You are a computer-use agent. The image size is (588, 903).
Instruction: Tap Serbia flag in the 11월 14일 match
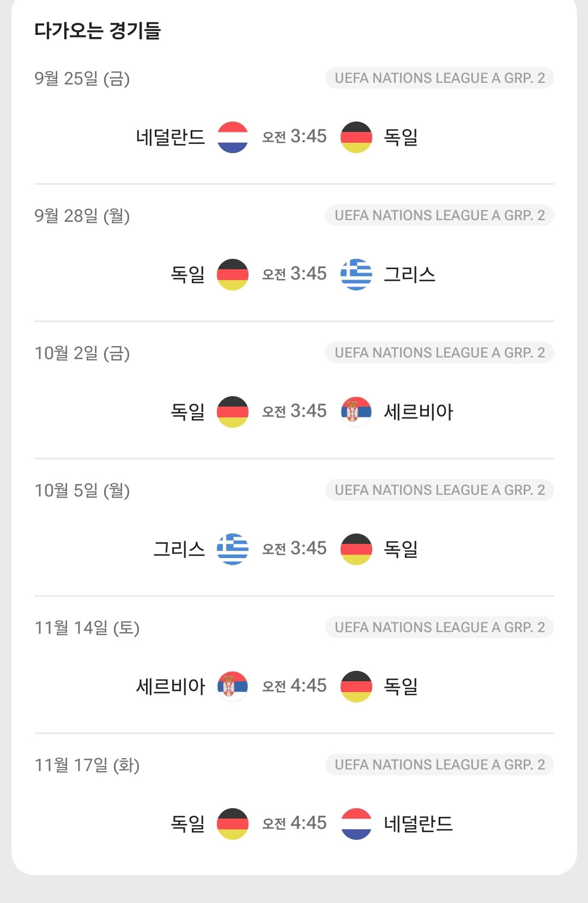click(x=233, y=687)
